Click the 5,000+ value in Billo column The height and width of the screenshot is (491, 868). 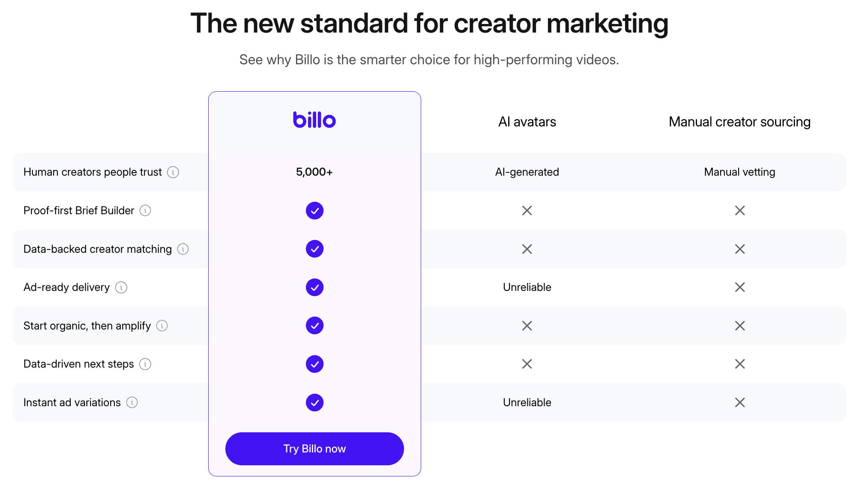tap(314, 172)
